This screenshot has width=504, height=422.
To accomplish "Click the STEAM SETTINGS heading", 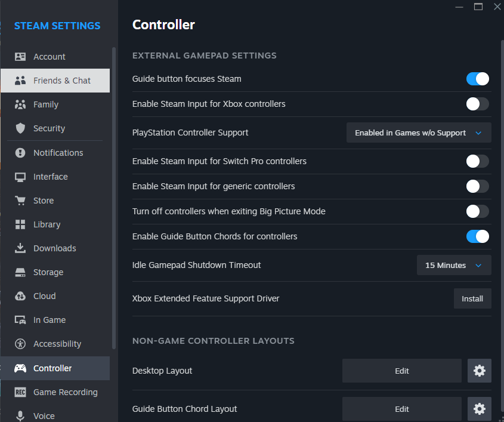I will click(57, 26).
